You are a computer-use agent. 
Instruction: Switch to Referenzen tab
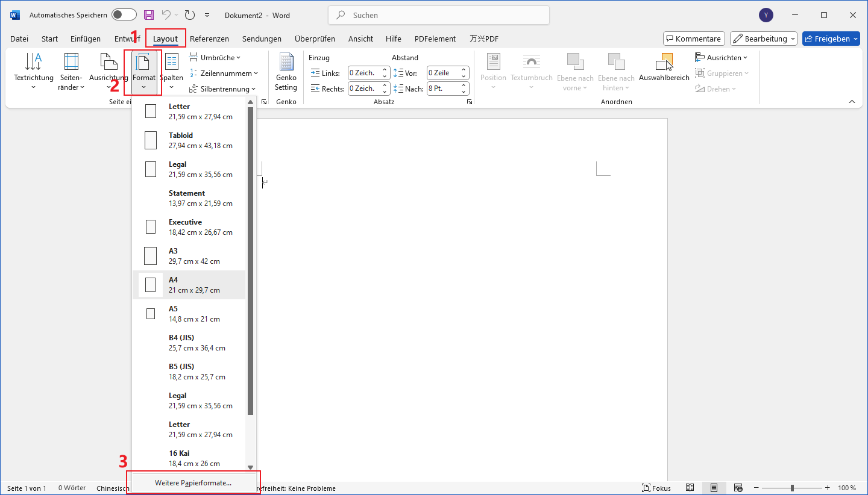point(209,39)
